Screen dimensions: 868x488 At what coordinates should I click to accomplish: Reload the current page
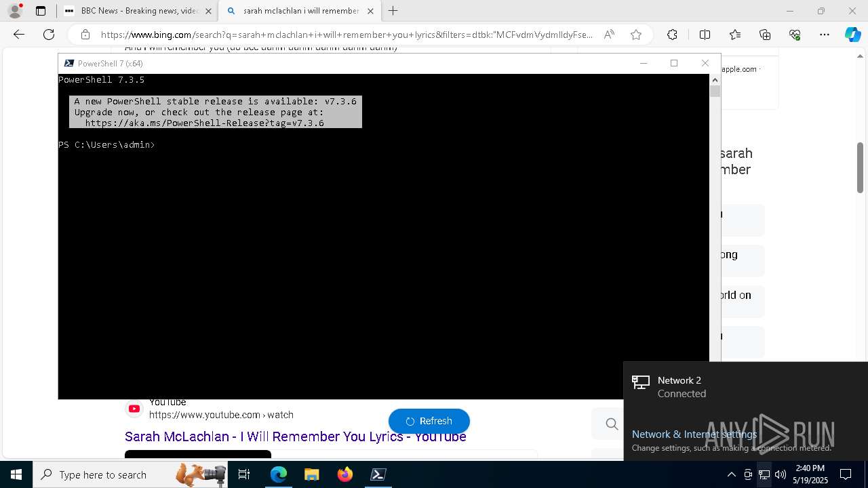click(x=49, y=35)
